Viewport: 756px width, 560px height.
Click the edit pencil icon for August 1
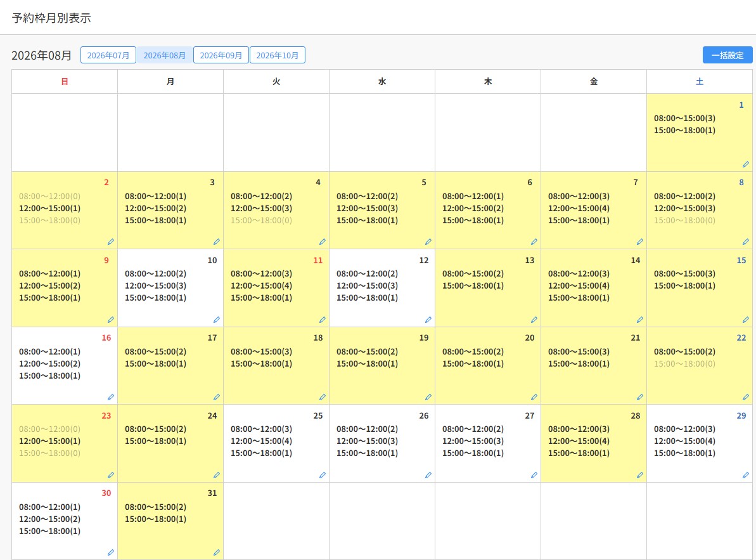pyautogui.click(x=745, y=164)
